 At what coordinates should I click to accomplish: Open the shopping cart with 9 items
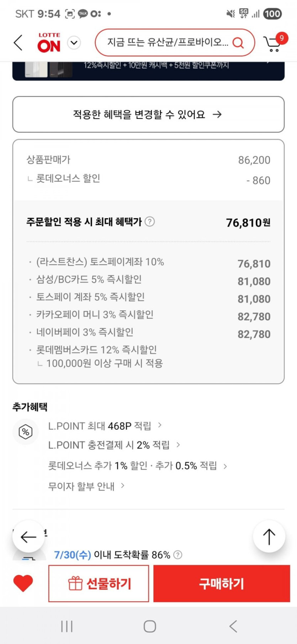tap(274, 43)
